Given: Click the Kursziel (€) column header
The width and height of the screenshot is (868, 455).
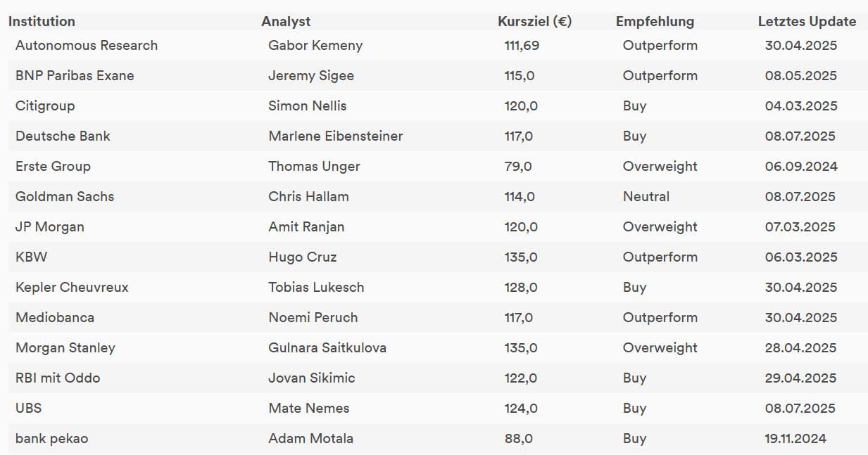Looking at the screenshot, I should 534,21.
